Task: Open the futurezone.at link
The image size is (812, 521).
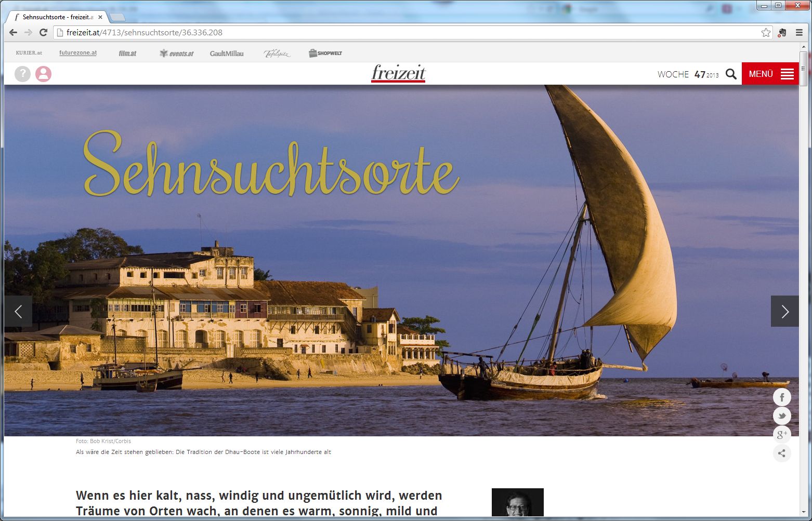Action: pos(78,53)
